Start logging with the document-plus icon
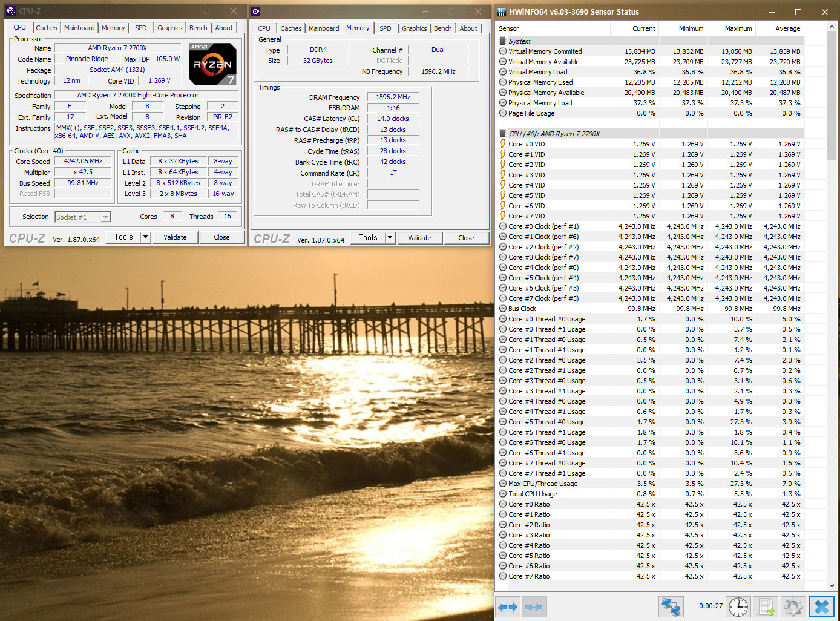840x621 pixels. pos(766,606)
